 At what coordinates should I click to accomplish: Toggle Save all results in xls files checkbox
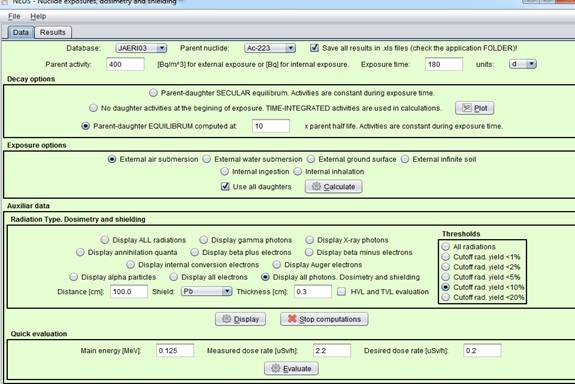tap(314, 48)
